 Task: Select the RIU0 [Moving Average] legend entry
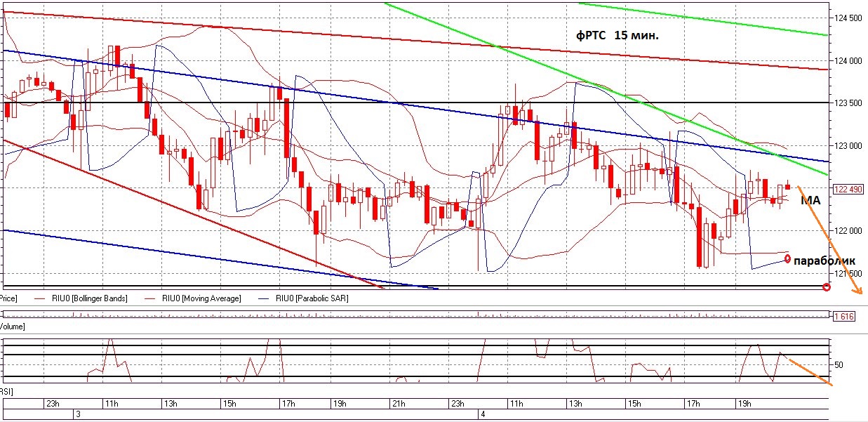point(192,298)
